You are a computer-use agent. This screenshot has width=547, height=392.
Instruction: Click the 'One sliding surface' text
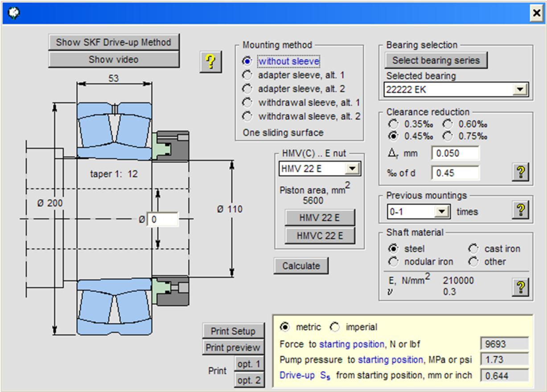[x=283, y=132]
